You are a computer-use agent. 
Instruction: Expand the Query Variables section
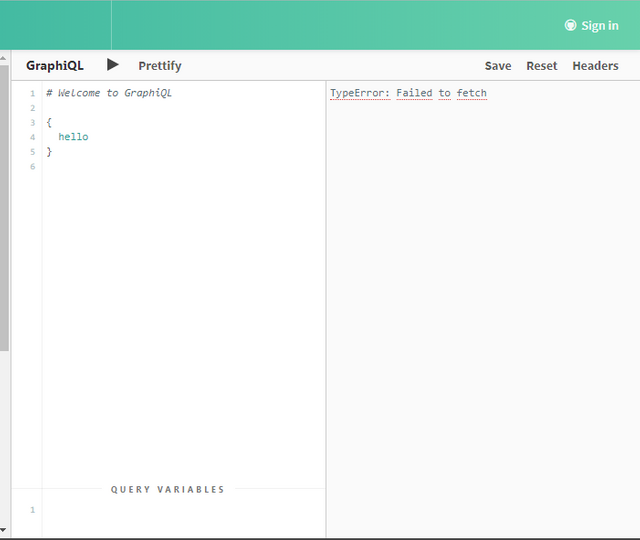click(x=167, y=489)
